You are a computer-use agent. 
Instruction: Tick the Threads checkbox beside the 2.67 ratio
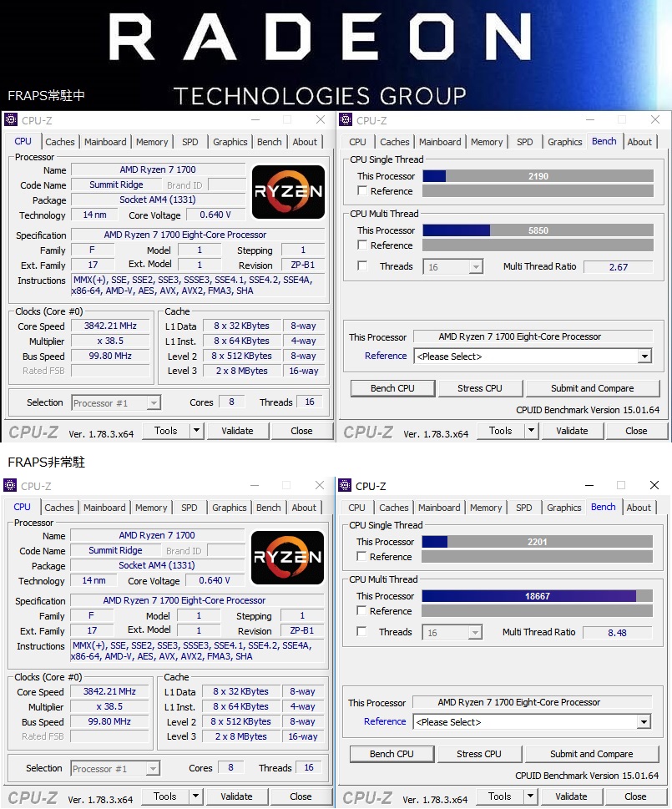point(362,266)
